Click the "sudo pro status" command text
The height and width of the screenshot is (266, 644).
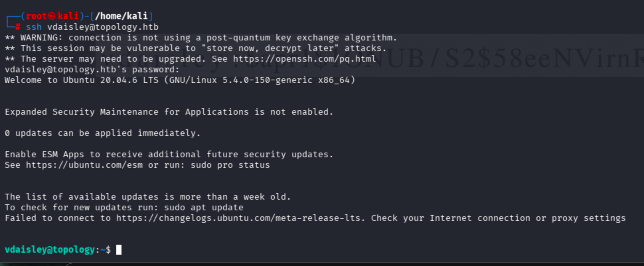(230, 165)
